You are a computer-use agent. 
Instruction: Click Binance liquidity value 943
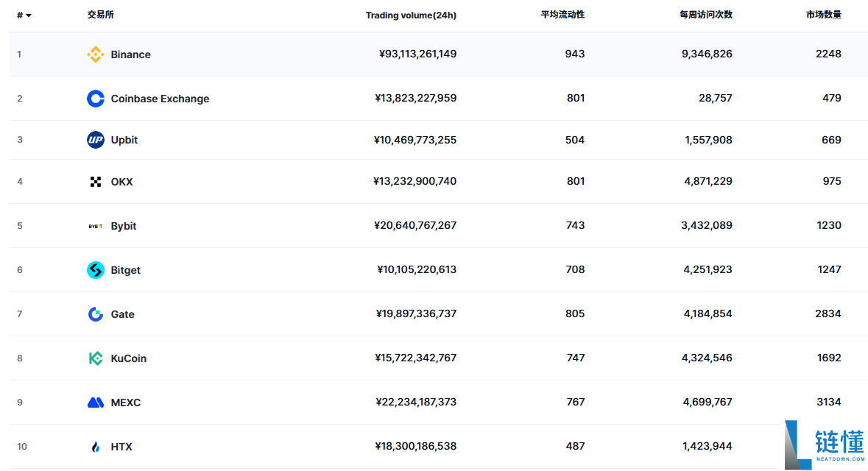click(574, 54)
